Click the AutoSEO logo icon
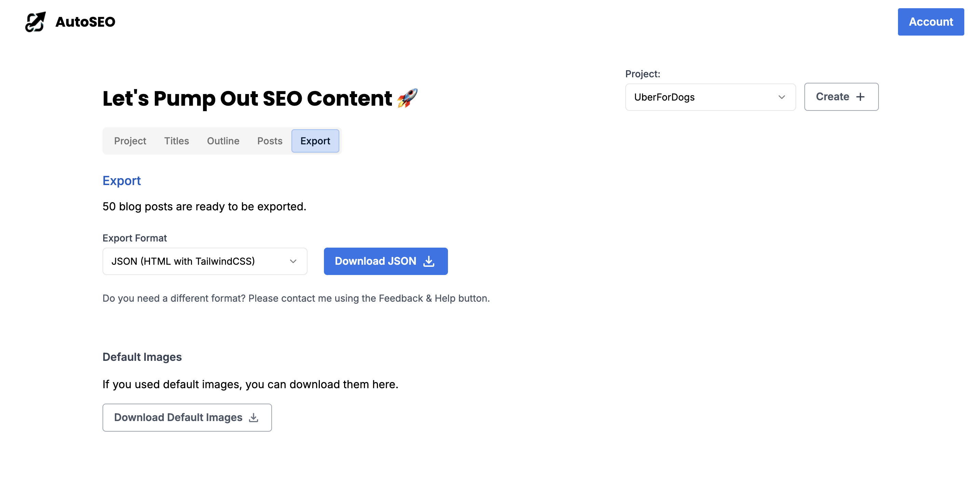The image size is (980, 498). [35, 22]
